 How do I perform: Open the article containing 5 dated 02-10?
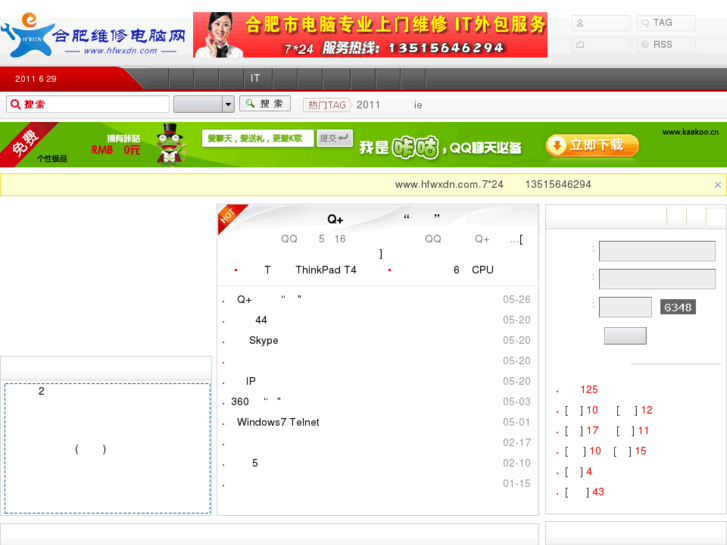255,463
